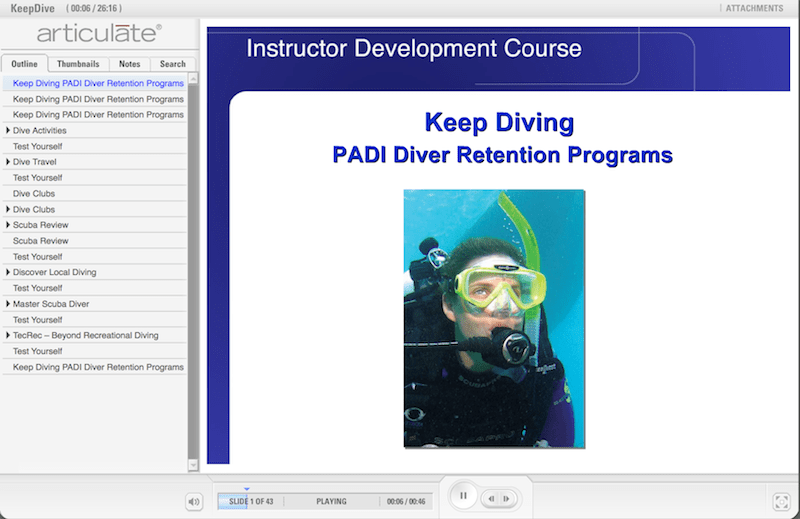Advance to the next slide arrow
800x519 pixels.
click(506, 499)
